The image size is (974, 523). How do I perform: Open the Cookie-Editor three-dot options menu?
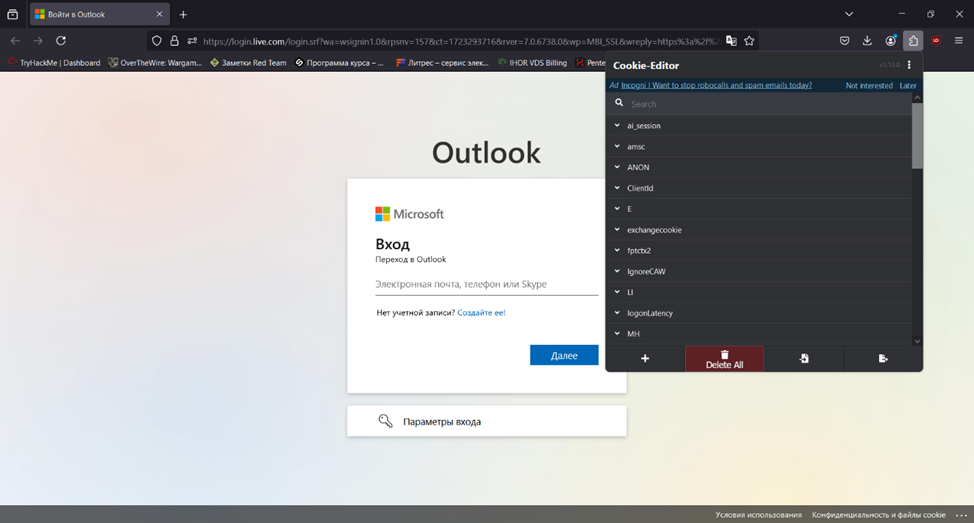click(x=909, y=65)
